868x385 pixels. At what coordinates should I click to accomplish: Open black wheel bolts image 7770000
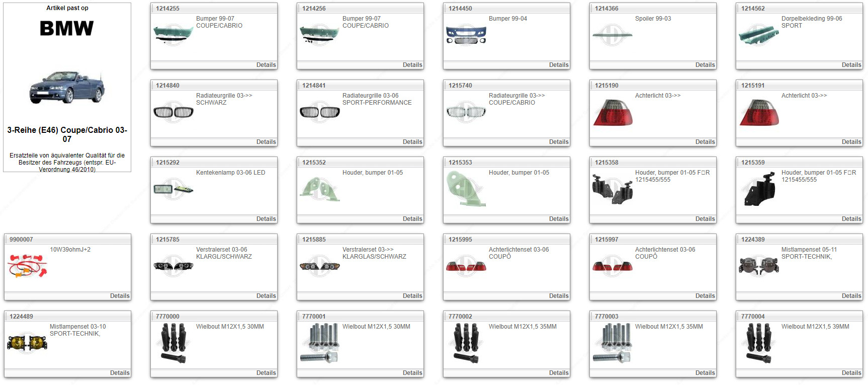pyautogui.click(x=173, y=343)
